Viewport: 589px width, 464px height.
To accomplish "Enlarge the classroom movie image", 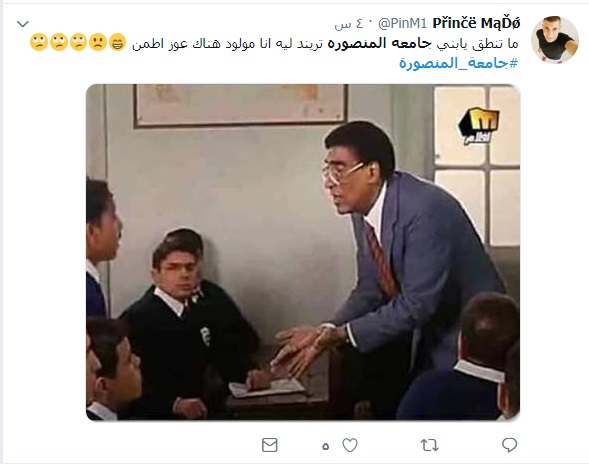I will pos(303,252).
